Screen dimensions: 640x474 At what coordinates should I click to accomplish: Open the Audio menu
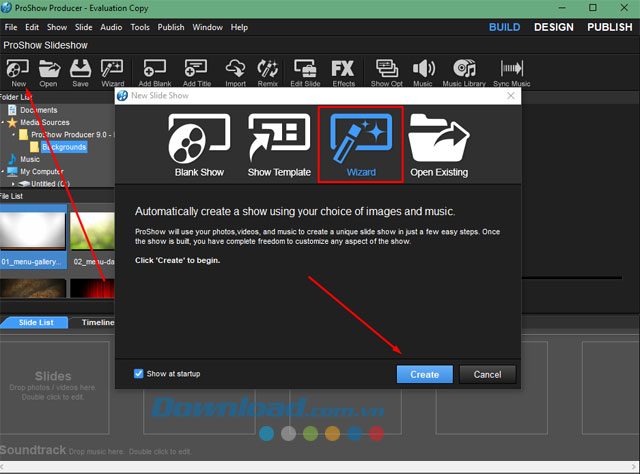coord(111,27)
